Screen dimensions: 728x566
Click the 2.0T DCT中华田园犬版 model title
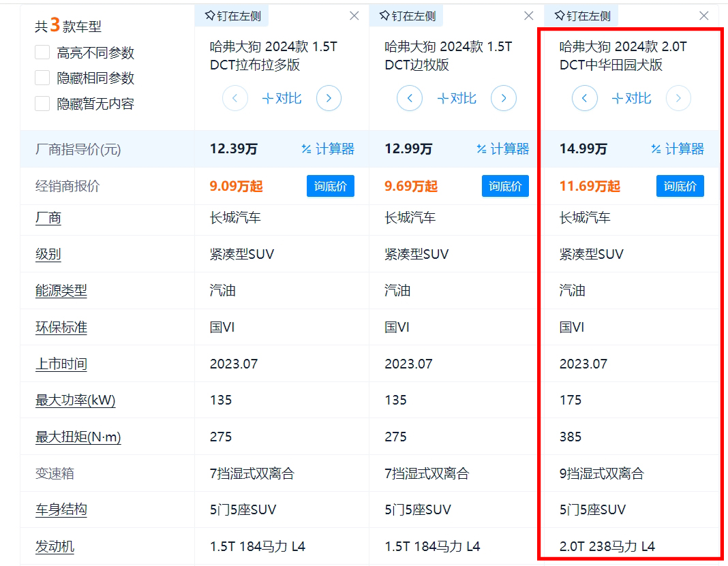[x=624, y=56]
